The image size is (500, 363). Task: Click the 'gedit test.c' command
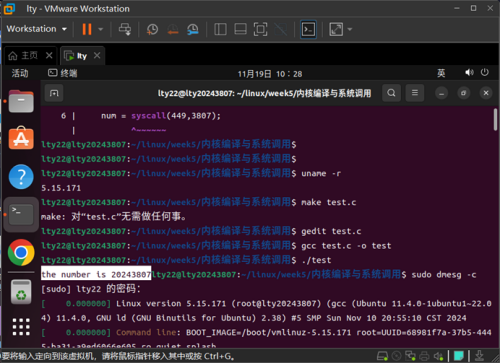click(331, 231)
